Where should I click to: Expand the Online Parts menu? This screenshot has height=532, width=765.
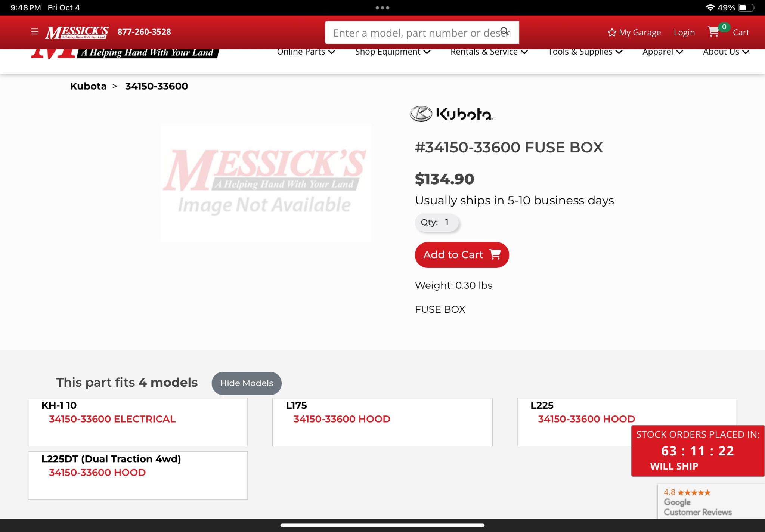[x=306, y=52]
